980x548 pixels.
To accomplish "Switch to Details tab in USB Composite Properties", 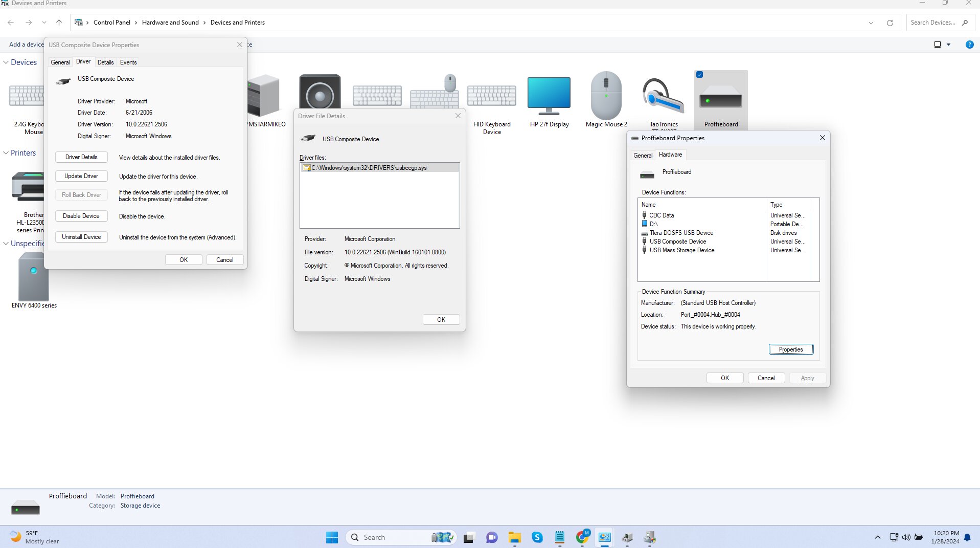I will pos(105,62).
